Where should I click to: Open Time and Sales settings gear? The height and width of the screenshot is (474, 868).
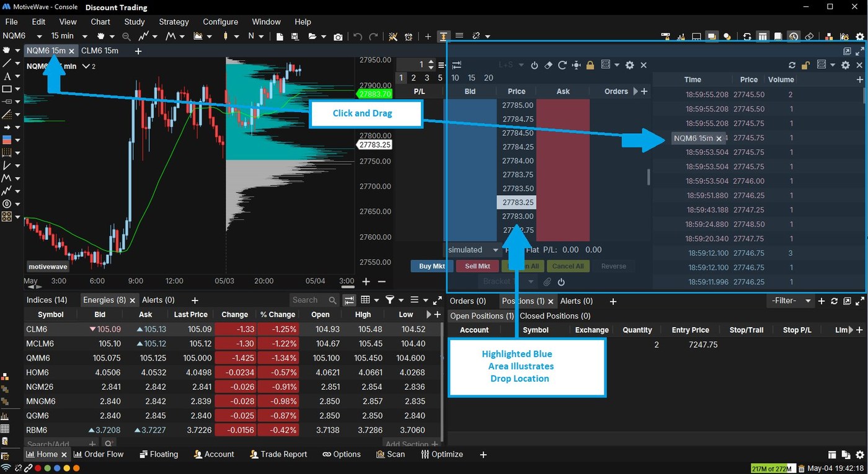(846, 65)
